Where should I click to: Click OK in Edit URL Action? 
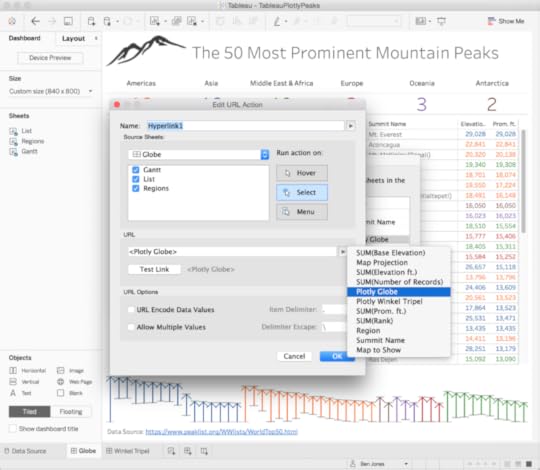coord(337,356)
